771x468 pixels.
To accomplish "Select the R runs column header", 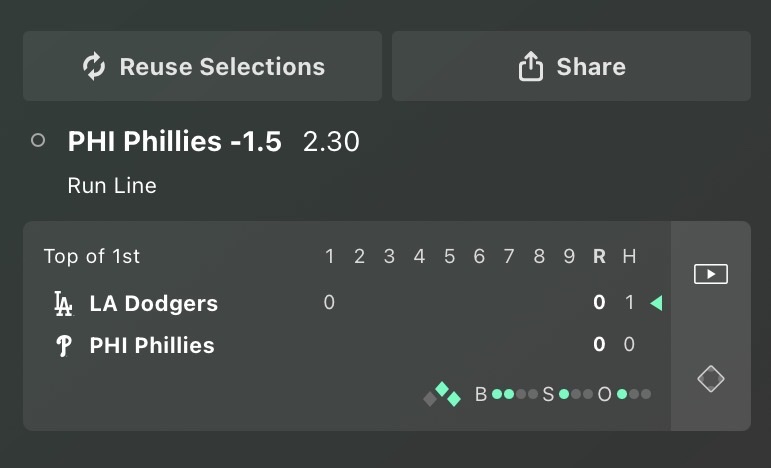I will 599,256.
